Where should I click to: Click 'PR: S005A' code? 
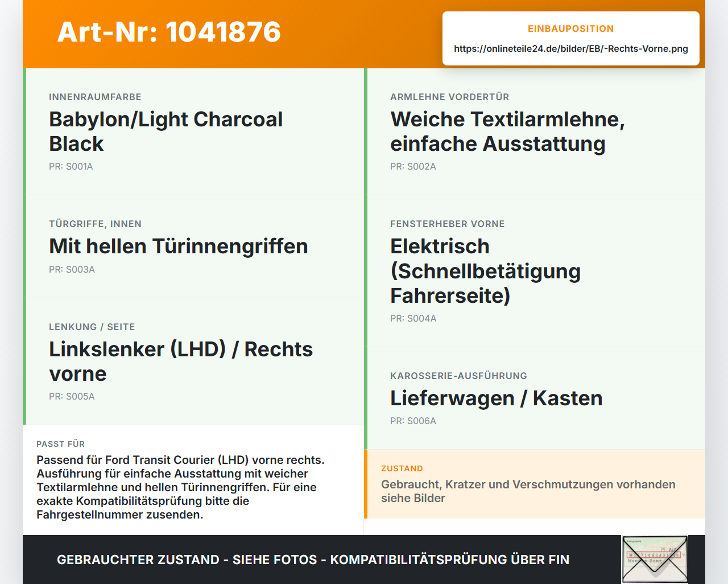point(72,396)
